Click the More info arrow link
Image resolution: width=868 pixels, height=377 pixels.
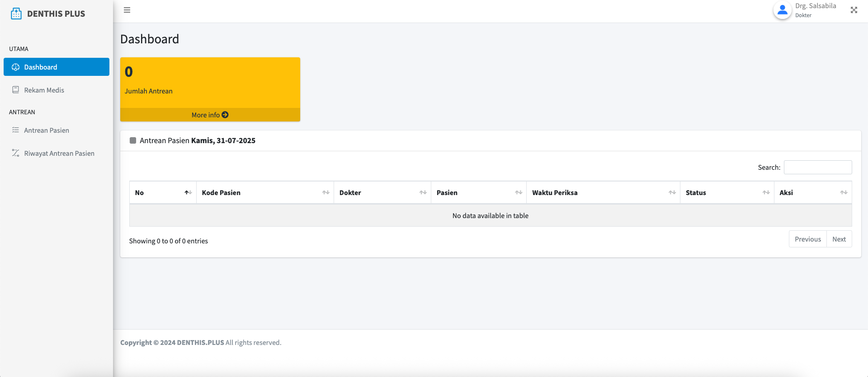click(x=210, y=115)
